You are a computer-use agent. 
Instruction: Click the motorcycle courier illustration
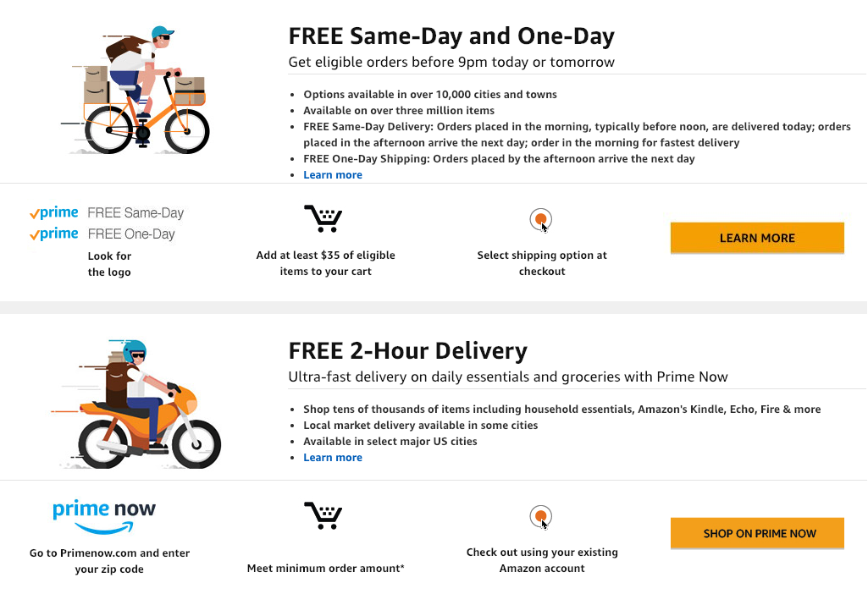click(x=136, y=404)
